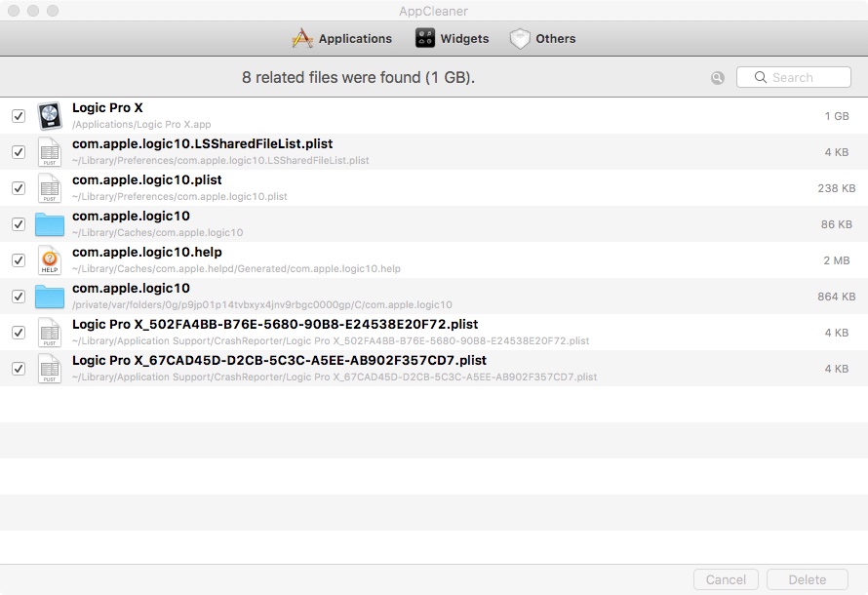This screenshot has width=868, height=595.
Task: Click the 1 GB size value
Action: coord(837,116)
